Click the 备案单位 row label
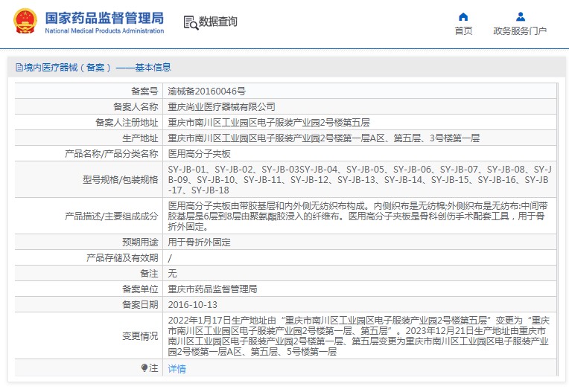 (x=140, y=289)
